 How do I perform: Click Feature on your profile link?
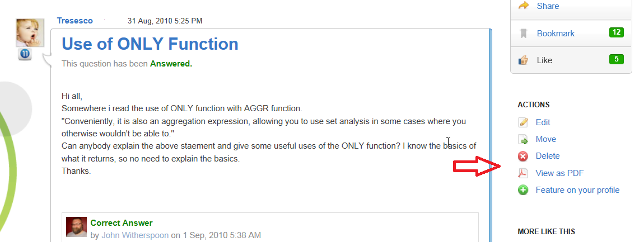pyautogui.click(x=577, y=190)
